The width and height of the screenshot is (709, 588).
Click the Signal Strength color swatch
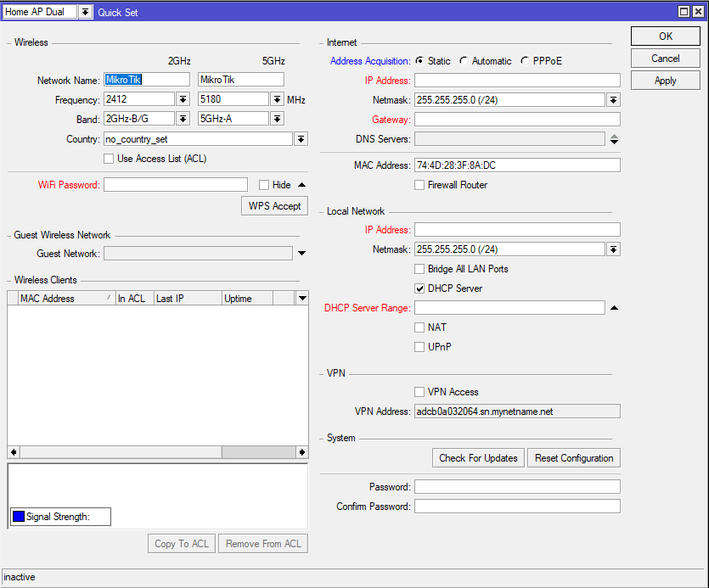(18, 516)
